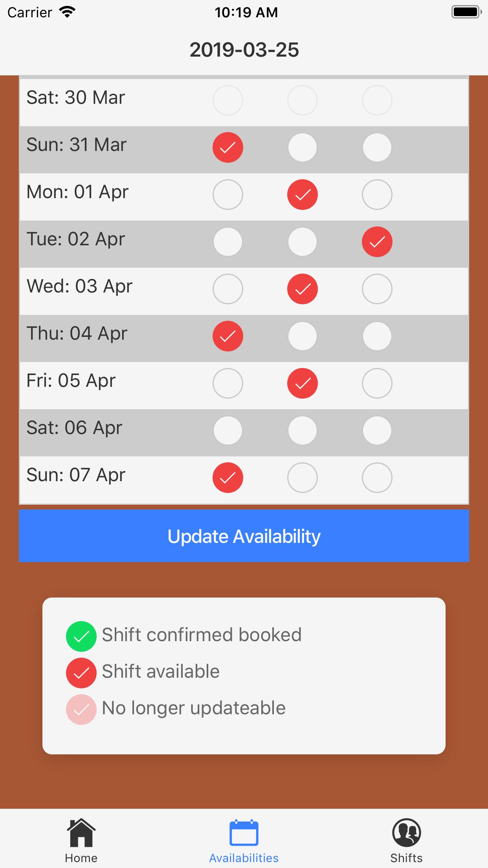Uncheck first shift on Thu 04 Apr
The image size is (488, 868).
tap(228, 336)
